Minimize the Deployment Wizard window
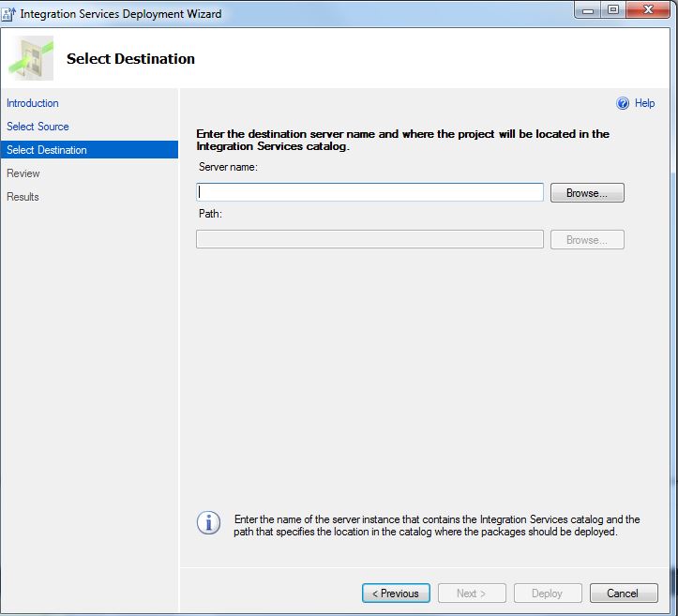Viewport: 678px width, 616px height. coord(588,10)
